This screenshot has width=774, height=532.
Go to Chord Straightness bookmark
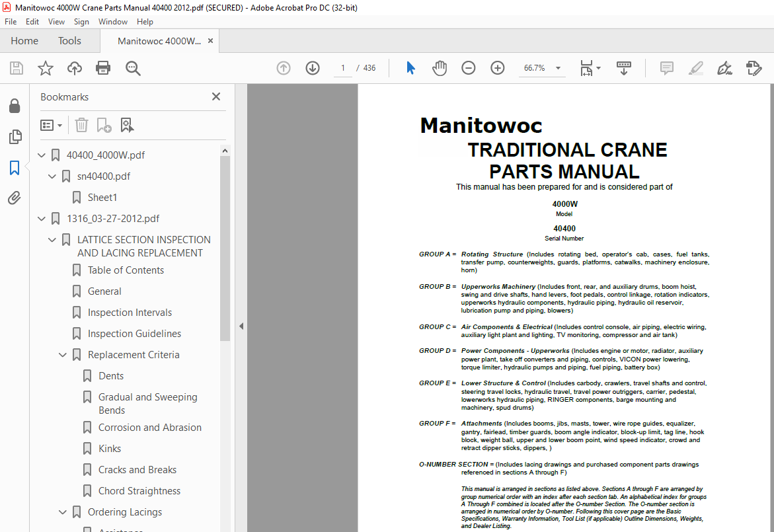(139, 491)
